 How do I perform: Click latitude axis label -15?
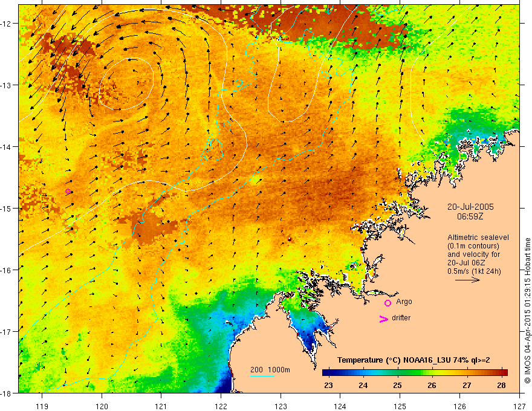[7, 208]
